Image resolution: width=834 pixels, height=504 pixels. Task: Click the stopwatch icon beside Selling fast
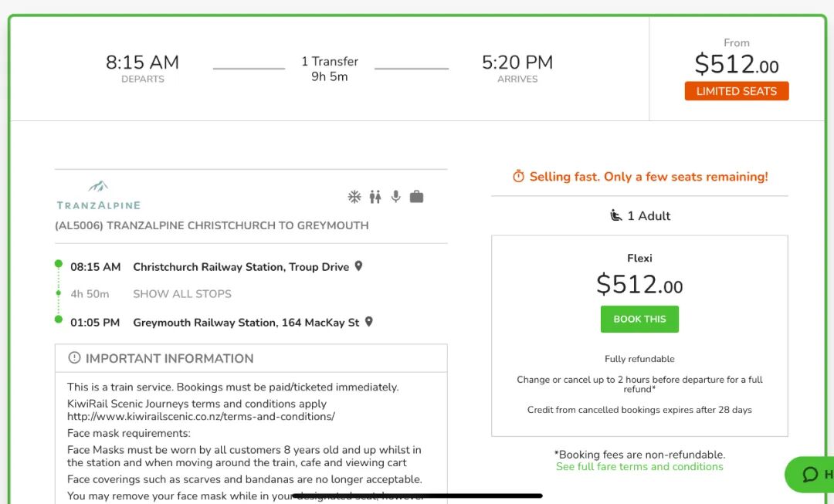coord(518,177)
